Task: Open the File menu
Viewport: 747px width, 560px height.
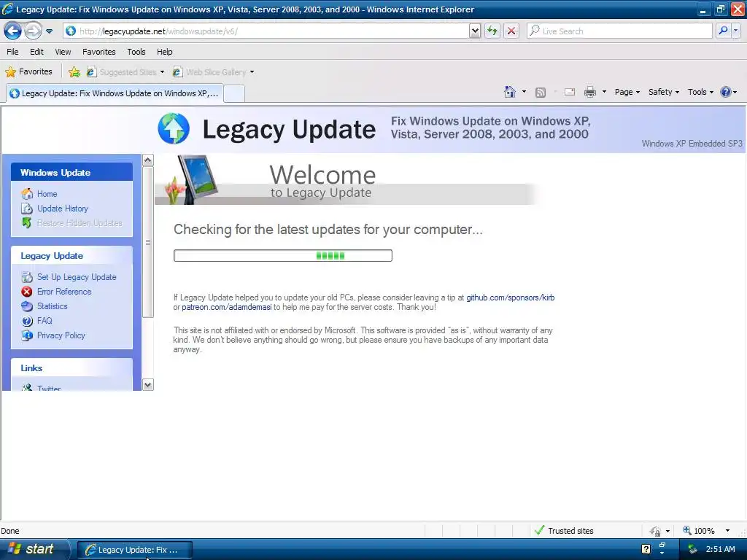Action: pos(12,52)
